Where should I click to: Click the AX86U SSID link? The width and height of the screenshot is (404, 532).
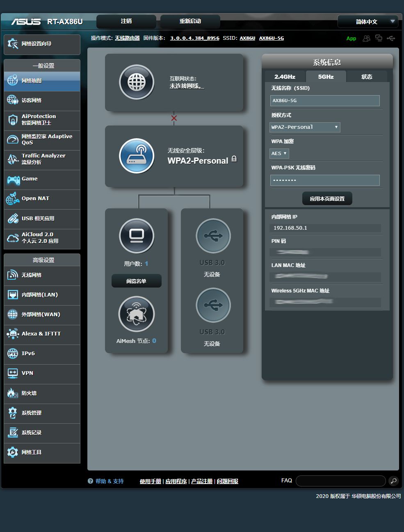pos(247,38)
